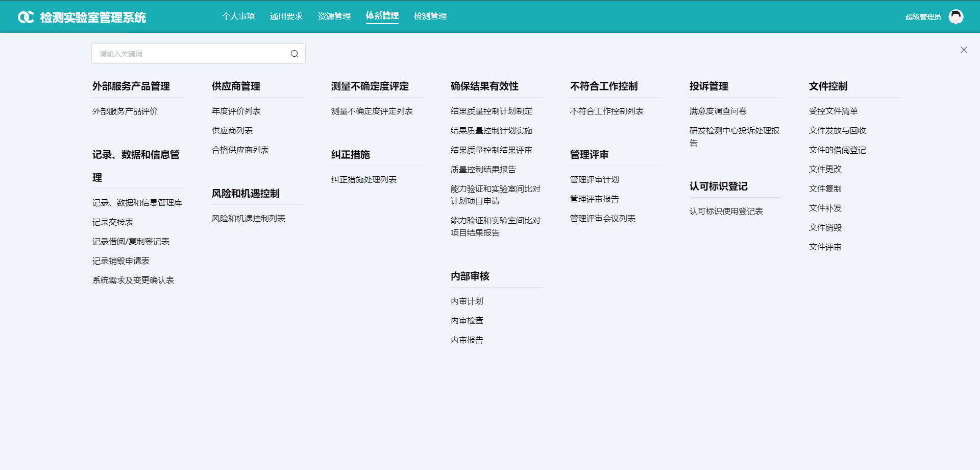Close the menu overlay panel

tap(964, 50)
